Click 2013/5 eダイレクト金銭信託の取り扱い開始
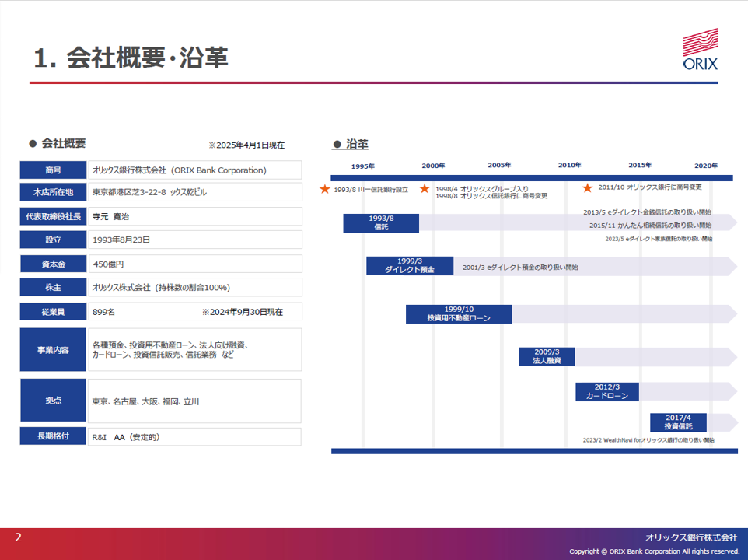The image size is (748, 560). tap(648, 212)
